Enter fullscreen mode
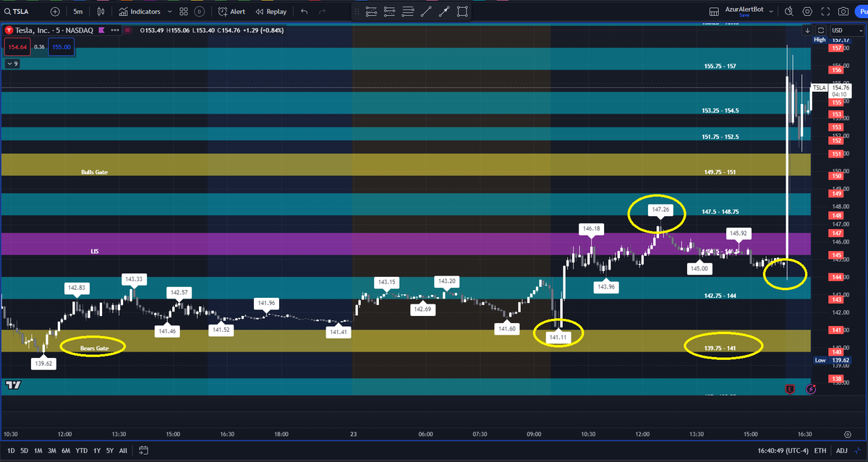 point(825,12)
